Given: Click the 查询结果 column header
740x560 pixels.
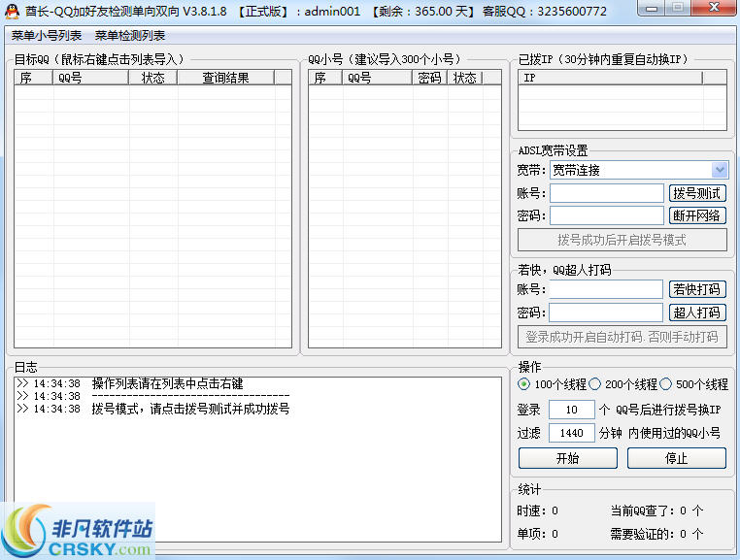Looking at the screenshot, I should point(225,78).
